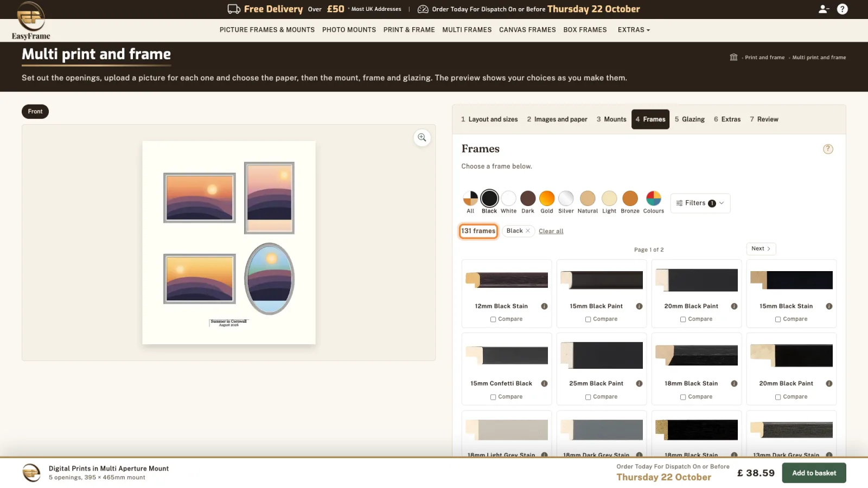Tick Compare for 12mm Black Stain
Screen dimensions: 868x488
[x=493, y=319]
